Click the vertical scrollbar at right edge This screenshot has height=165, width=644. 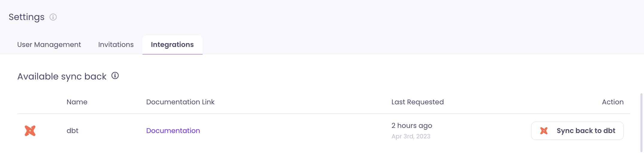point(641,123)
